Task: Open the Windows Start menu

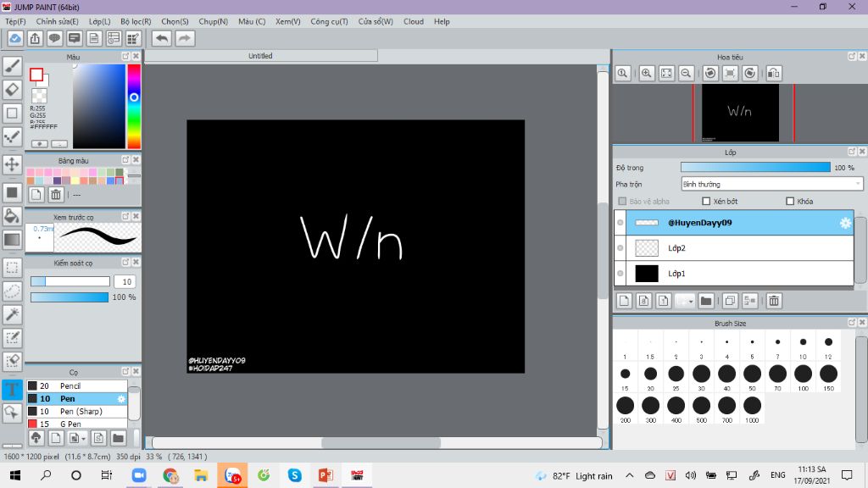Action: coord(15,475)
